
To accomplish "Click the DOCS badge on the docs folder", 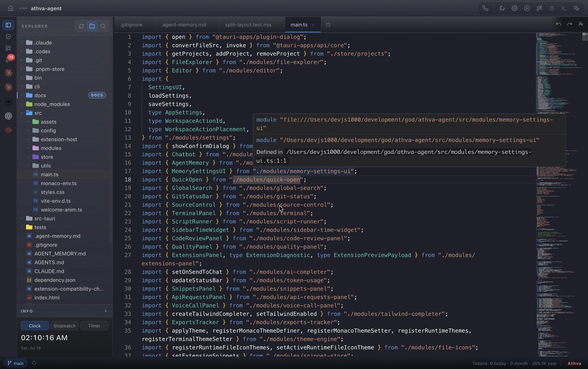I will (97, 95).
